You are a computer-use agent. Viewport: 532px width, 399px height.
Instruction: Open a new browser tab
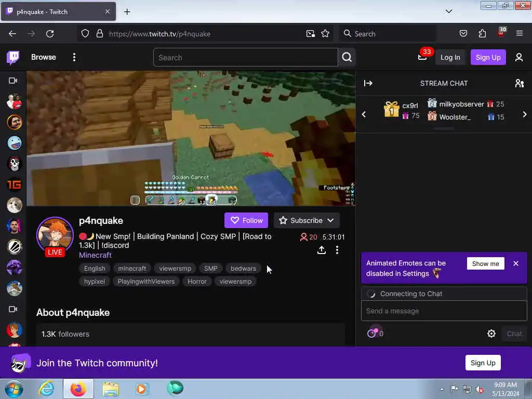tap(127, 12)
